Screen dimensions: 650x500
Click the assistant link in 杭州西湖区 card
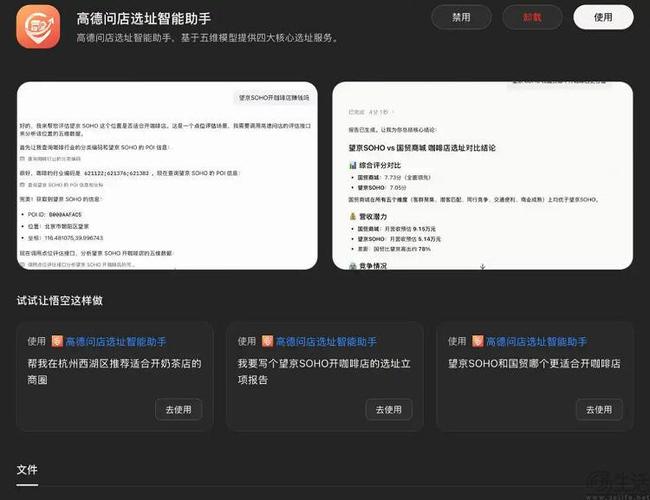tap(116, 342)
